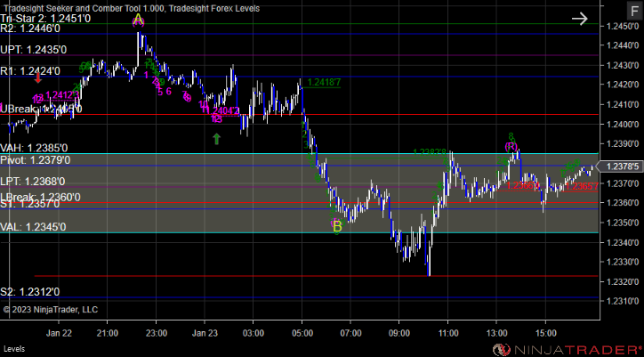Click the UPT: 1.2435'0 level label
This screenshot has height=357, width=644.
(34, 50)
